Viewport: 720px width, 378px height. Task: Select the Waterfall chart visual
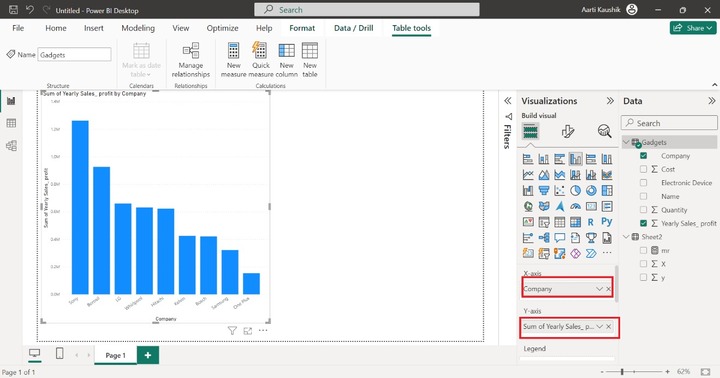[528, 191]
